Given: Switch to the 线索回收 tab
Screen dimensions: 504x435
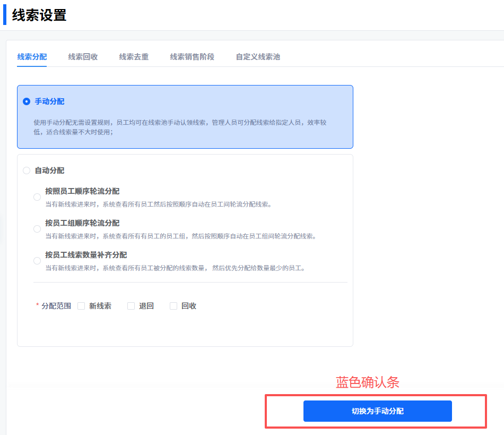Looking at the screenshot, I should 83,57.
